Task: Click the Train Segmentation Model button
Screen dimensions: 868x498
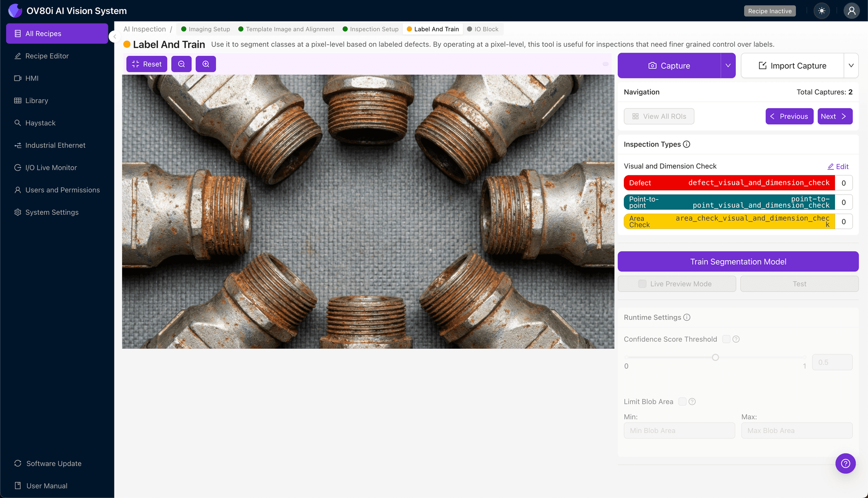Action: tap(737, 262)
